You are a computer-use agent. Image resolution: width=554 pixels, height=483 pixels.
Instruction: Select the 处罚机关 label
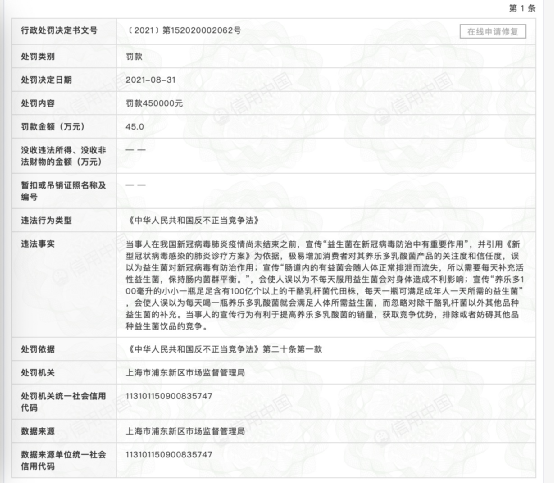37,373
